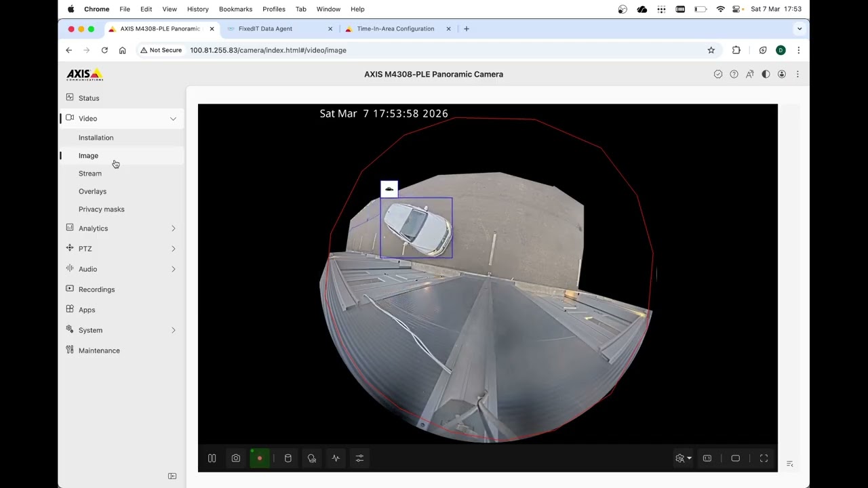Screen dimensions: 868x488
Task: Expand the System section arrow
Action: (x=173, y=330)
